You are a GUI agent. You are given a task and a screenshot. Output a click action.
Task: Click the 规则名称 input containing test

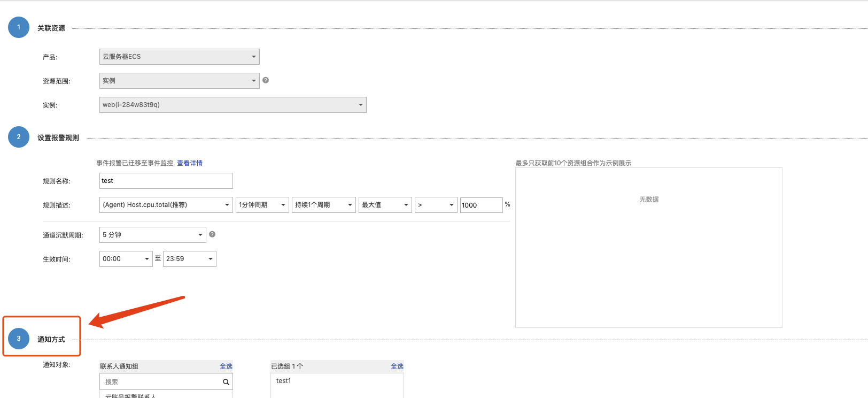coord(166,181)
